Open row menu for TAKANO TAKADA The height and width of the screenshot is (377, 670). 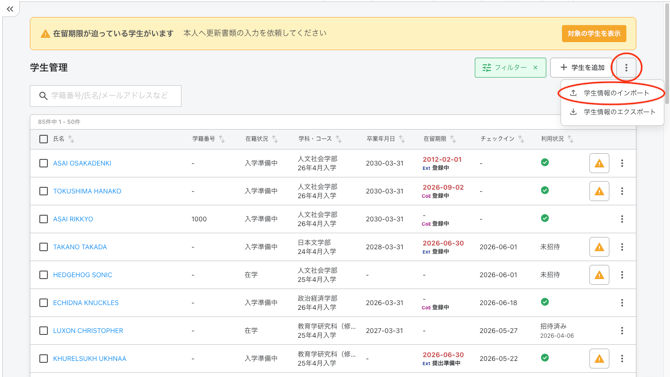coord(622,247)
